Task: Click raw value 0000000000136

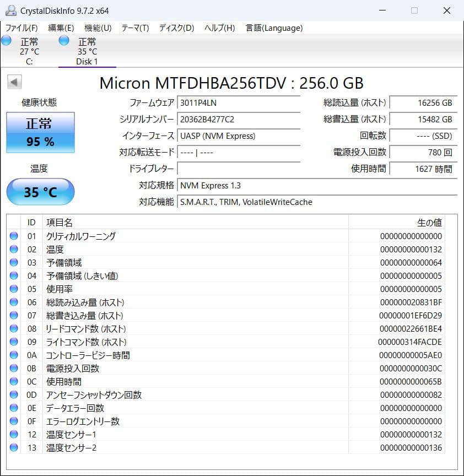Action: [411, 448]
